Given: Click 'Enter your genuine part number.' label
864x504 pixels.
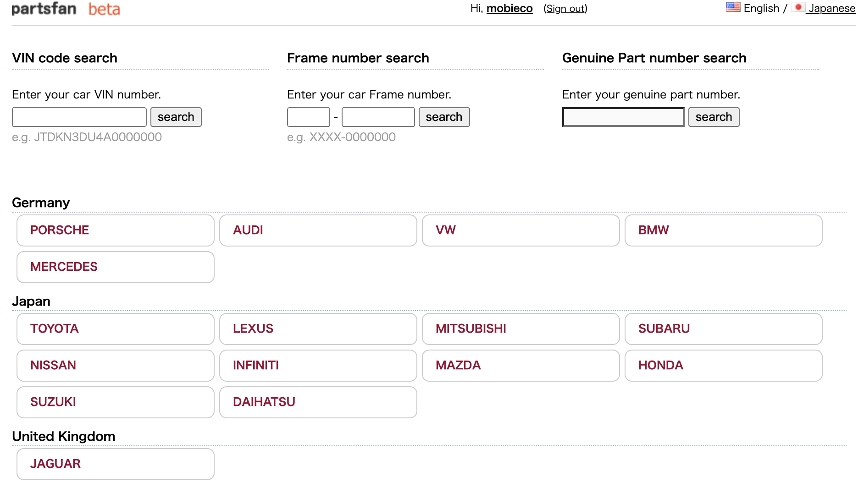Looking at the screenshot, I should 651,94.
